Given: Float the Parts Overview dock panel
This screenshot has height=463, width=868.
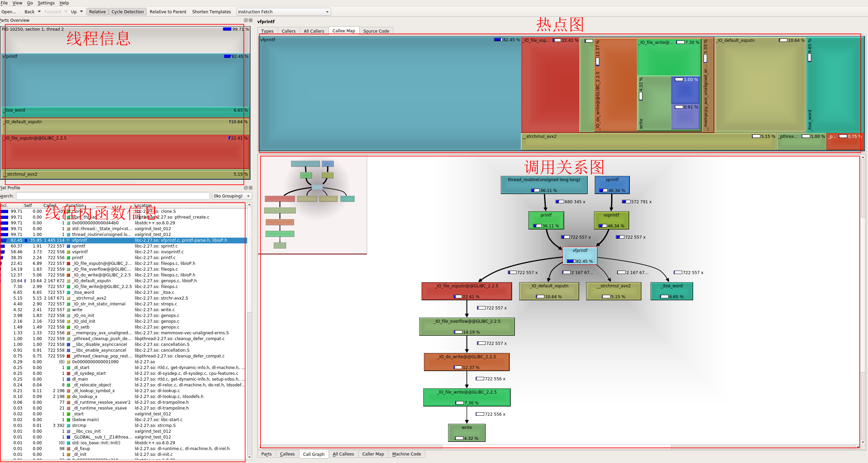Looking at the screenshot, I should 246,20.
